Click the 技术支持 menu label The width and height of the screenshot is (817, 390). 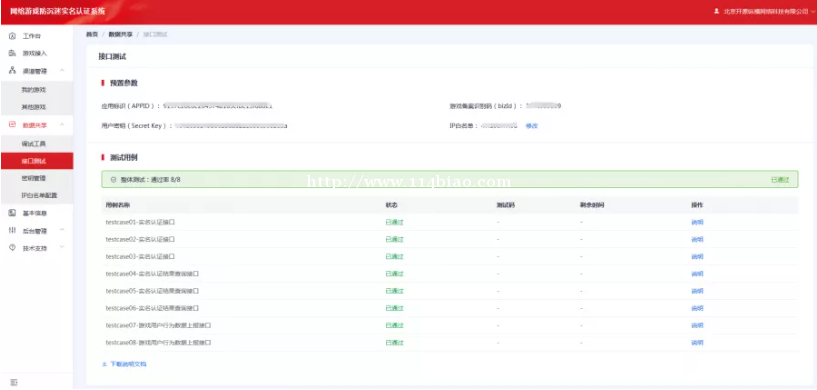click(34, 248)
